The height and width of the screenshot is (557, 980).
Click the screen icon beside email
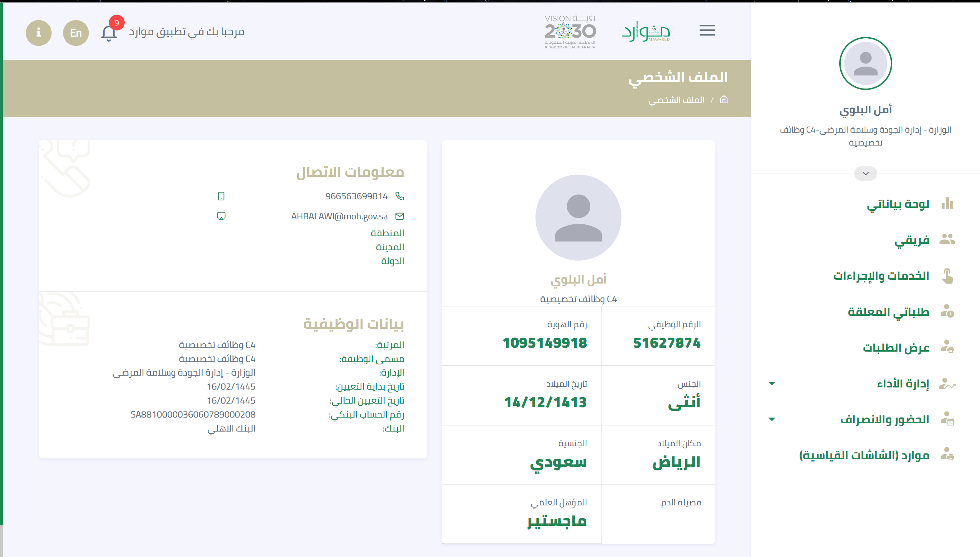221,216
